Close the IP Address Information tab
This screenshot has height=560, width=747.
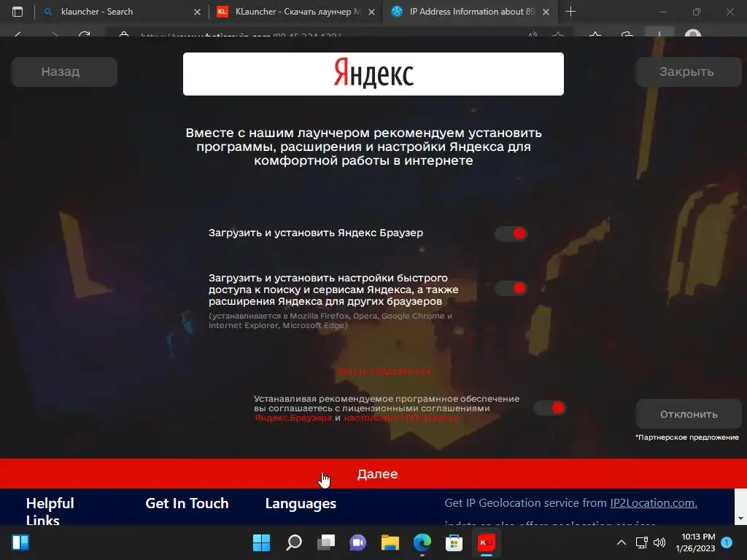coord(546,12)
